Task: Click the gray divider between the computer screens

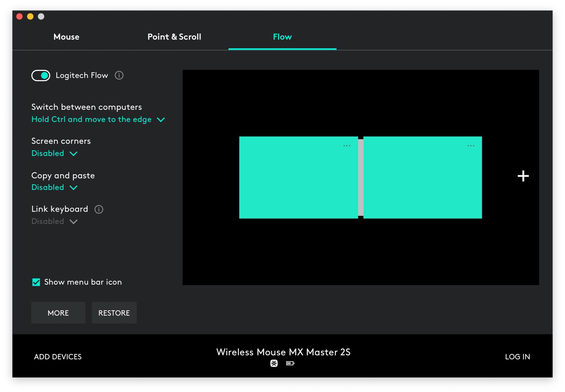Action: [x=361, y=178]
